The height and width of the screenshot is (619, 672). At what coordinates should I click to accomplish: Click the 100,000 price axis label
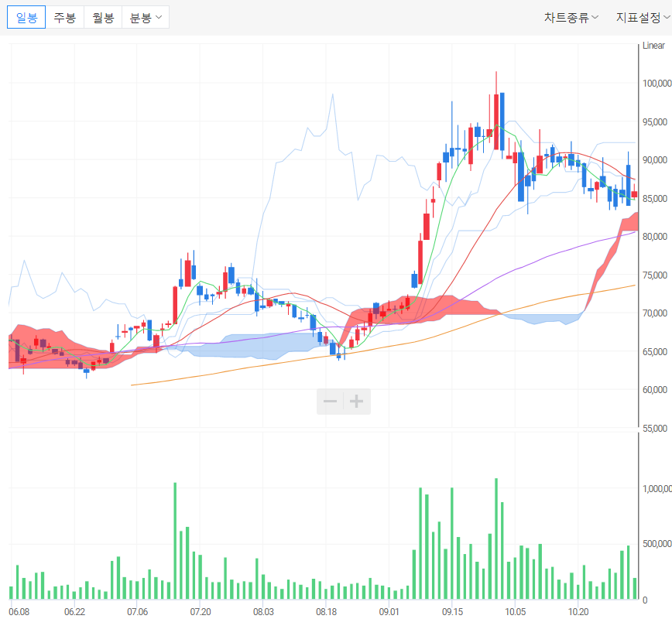click(657, 83)
